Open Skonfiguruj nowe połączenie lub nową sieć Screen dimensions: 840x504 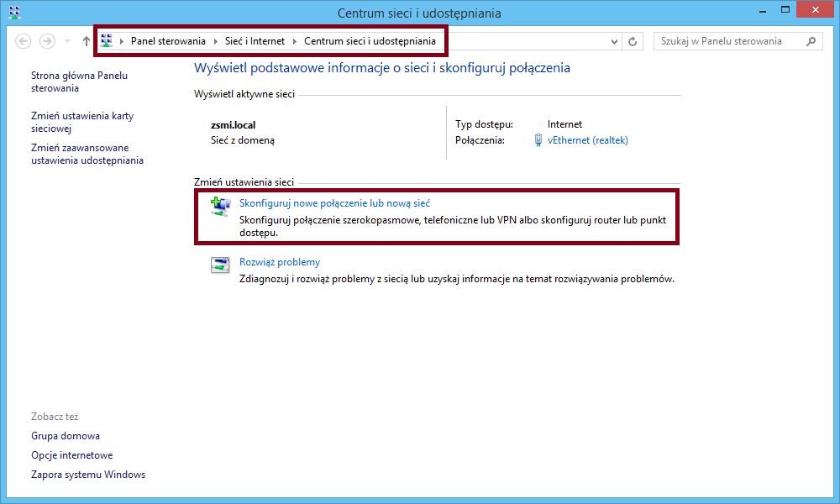click(335, 203)
